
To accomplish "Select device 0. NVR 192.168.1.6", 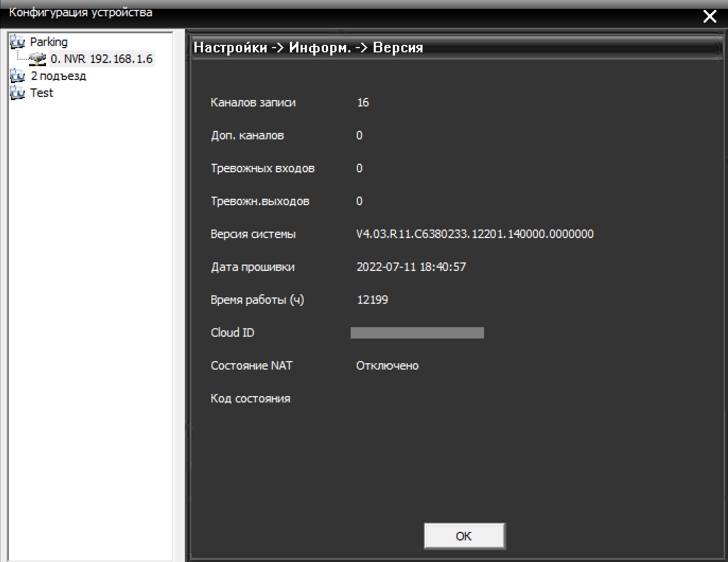I will coord(101,59).
